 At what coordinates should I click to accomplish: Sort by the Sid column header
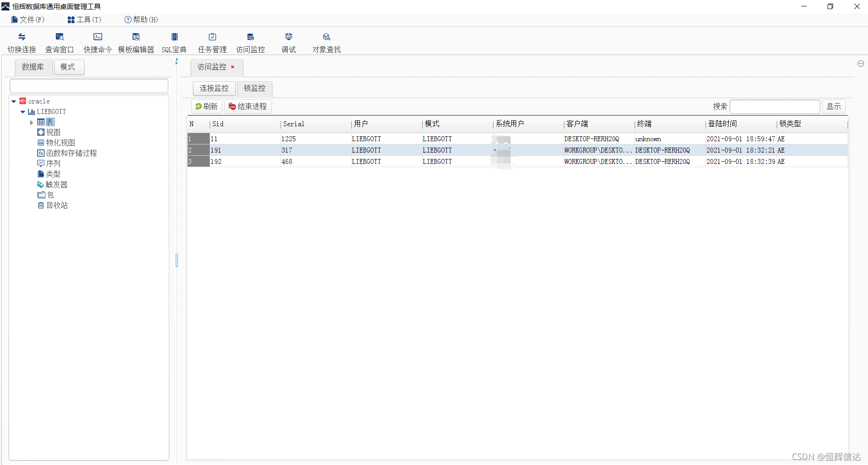tap(245, 124)
